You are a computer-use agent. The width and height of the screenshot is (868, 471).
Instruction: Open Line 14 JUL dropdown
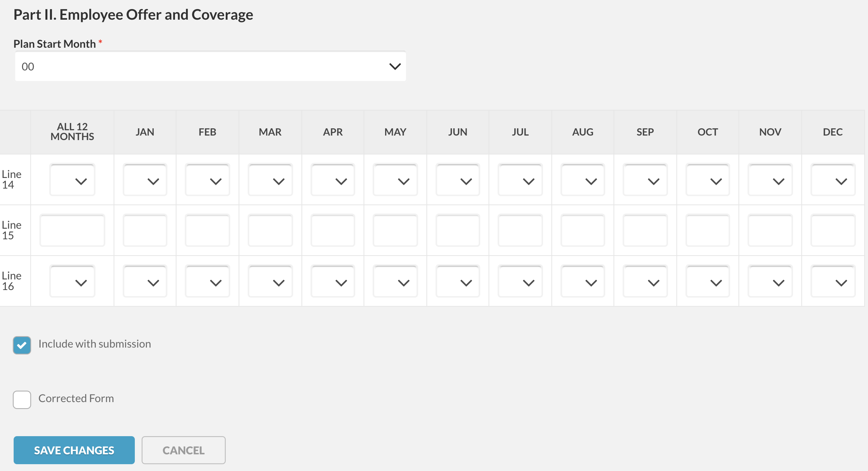520,179
